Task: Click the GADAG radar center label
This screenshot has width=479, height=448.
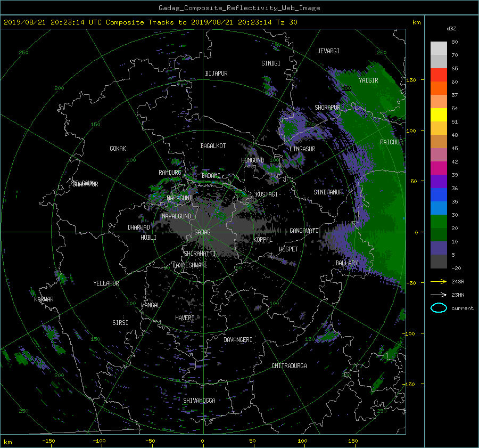Action: coord(203,232)
